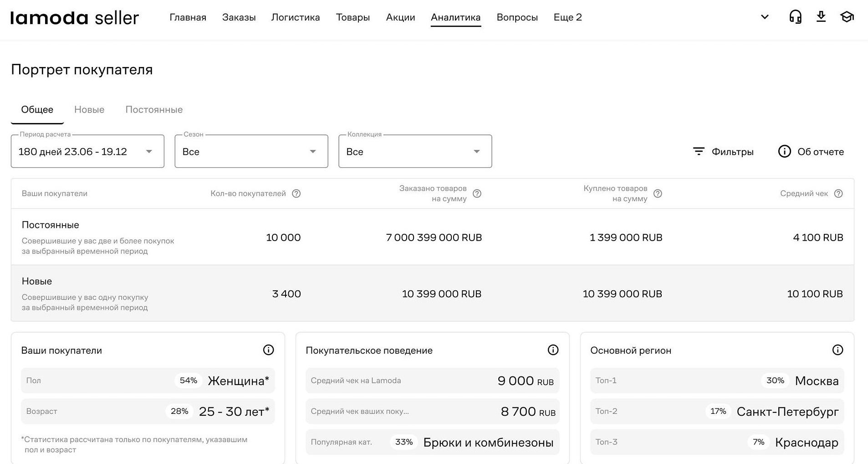Select the Аналитика menu item
Image resolution: width=868 pixels, height=464 pixels.
456,17
